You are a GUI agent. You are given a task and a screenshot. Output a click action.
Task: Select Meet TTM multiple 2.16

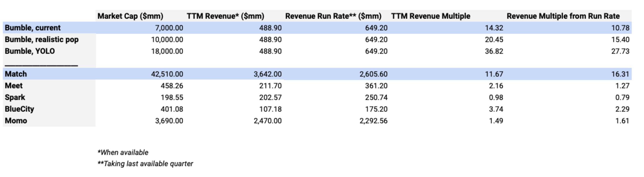click(x=496, y=86)
